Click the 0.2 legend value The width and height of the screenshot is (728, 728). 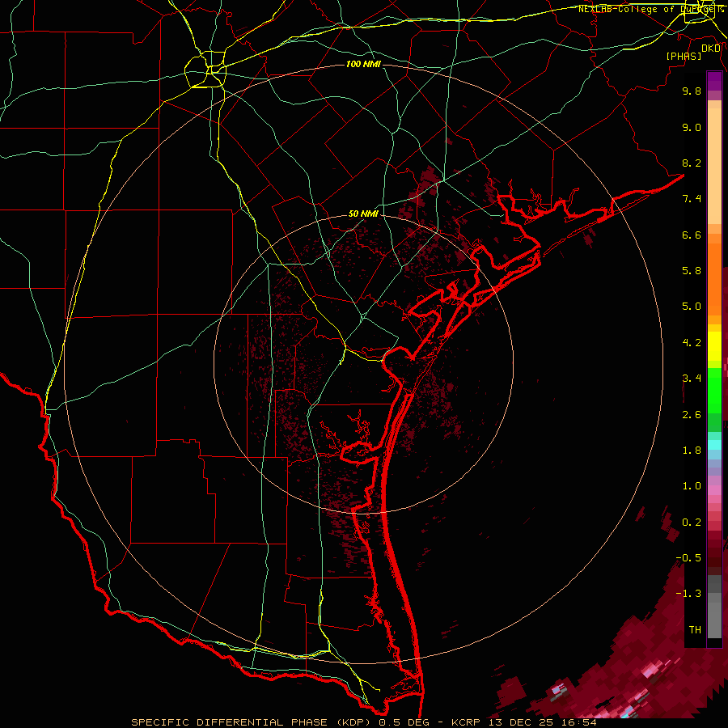point(692,523)
